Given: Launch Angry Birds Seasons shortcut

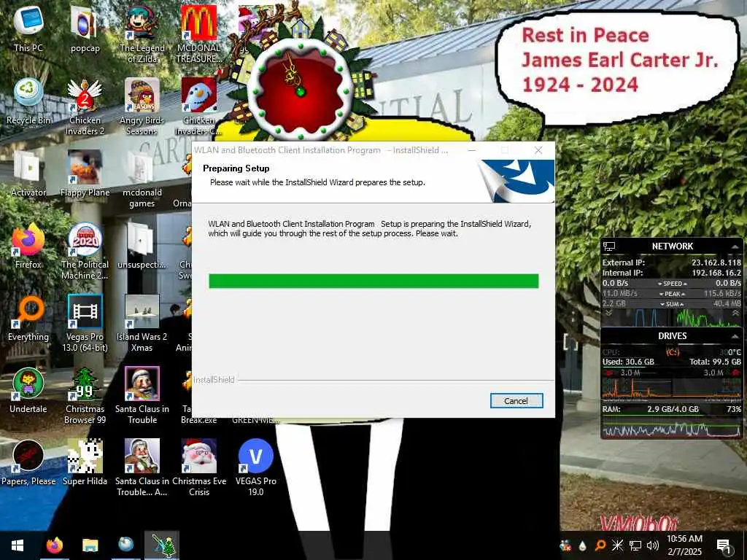Looking at the screenshot, I should coord(142,106).
